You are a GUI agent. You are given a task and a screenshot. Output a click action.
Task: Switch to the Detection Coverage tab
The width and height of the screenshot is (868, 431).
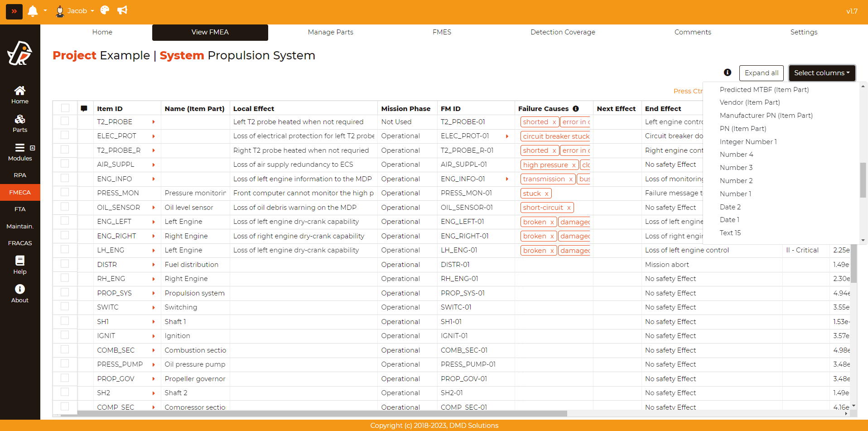coord(563,32)
